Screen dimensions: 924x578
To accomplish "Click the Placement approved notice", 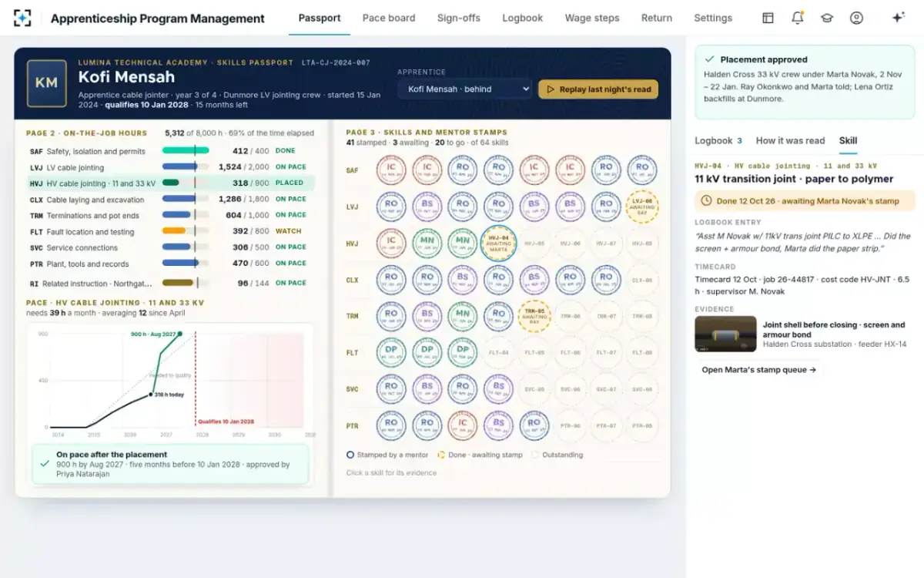I will coord(805,82).
